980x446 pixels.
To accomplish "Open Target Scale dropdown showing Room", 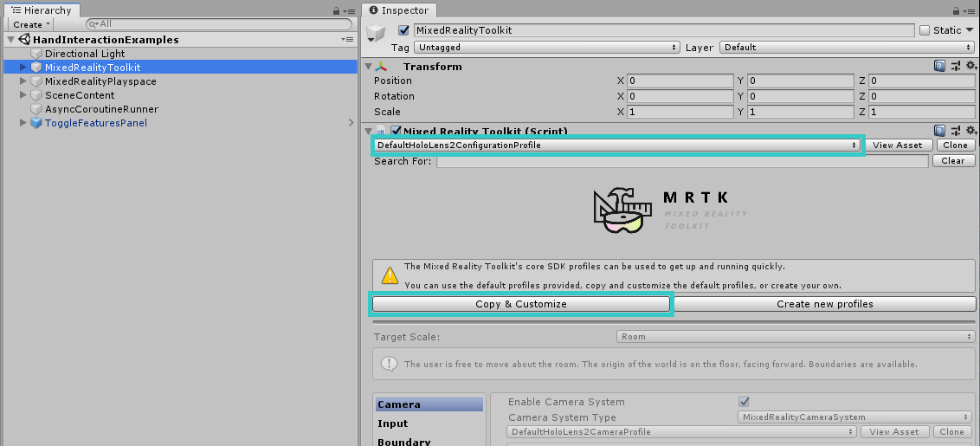I will [x=795, y=337].
